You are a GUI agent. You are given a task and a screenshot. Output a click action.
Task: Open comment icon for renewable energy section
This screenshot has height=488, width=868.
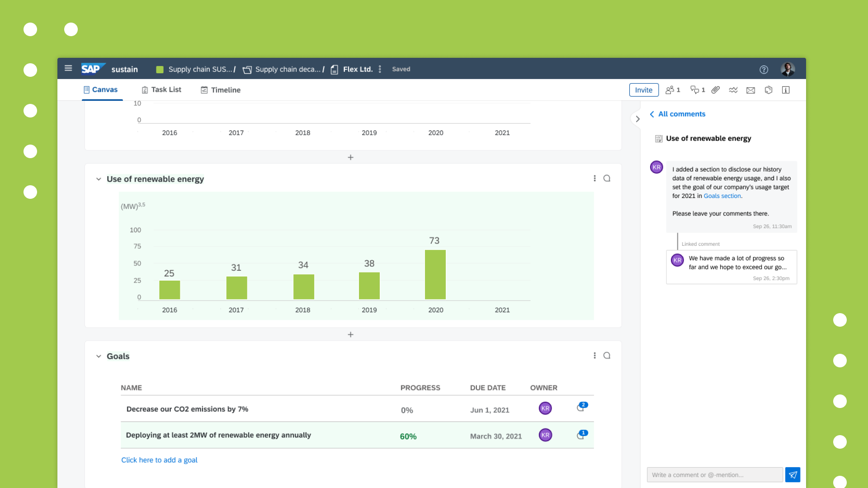(x=607, y=178)
